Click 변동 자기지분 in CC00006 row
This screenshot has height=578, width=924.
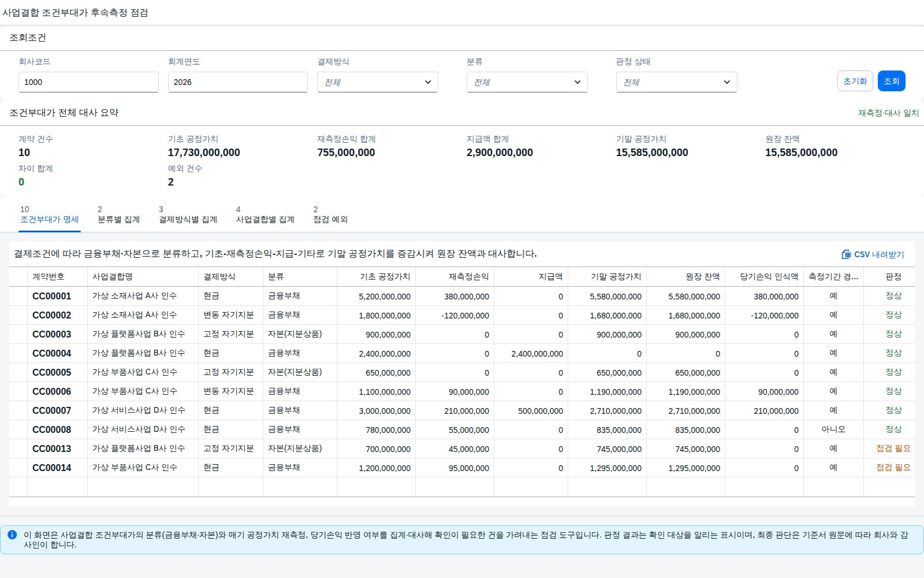click(229, 391)
